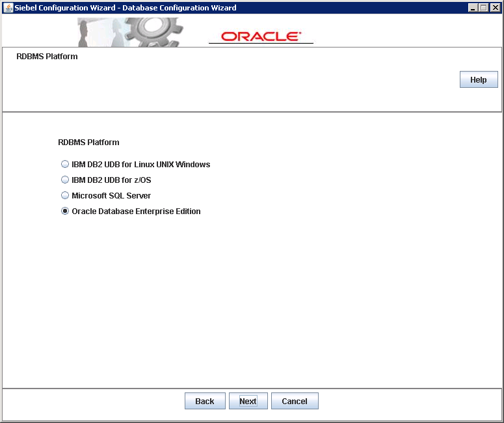
Task: Click the gear graphic in the banner
Action: [153, 31]
